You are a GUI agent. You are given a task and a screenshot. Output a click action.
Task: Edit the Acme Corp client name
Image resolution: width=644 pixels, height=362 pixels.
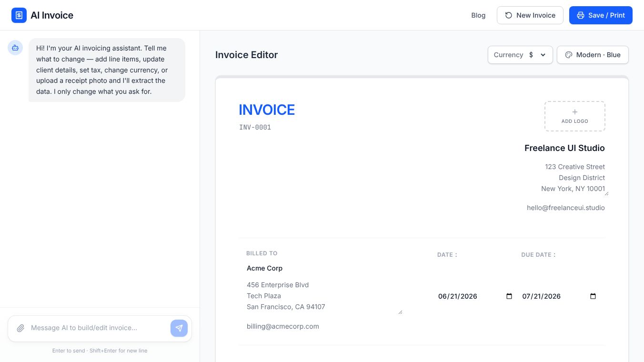coord(265,268)
